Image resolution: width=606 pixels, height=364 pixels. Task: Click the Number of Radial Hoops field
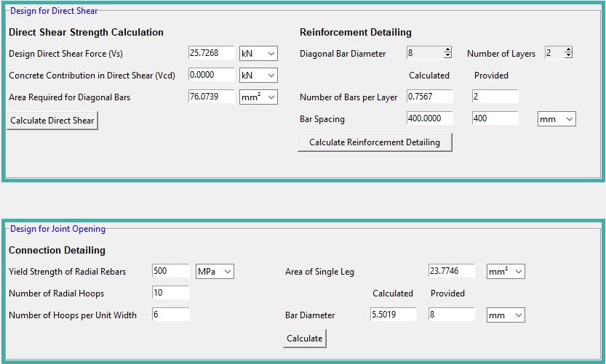tap(171, 293)
